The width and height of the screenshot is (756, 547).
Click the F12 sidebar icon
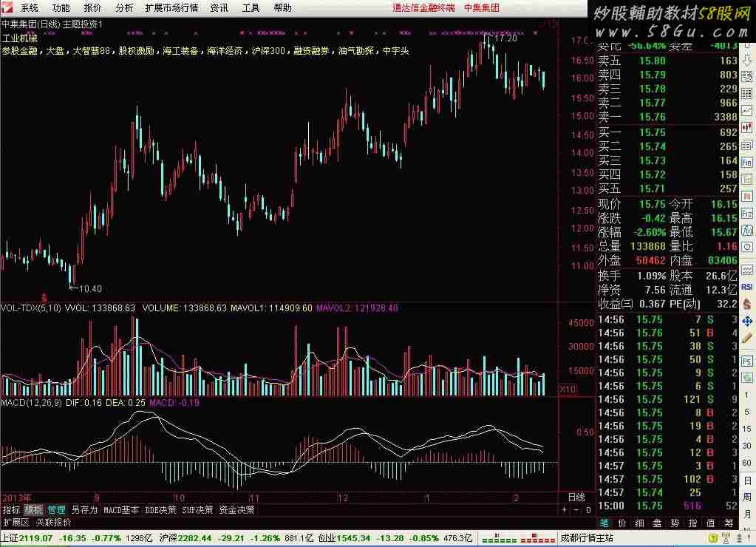coord(747,214)
